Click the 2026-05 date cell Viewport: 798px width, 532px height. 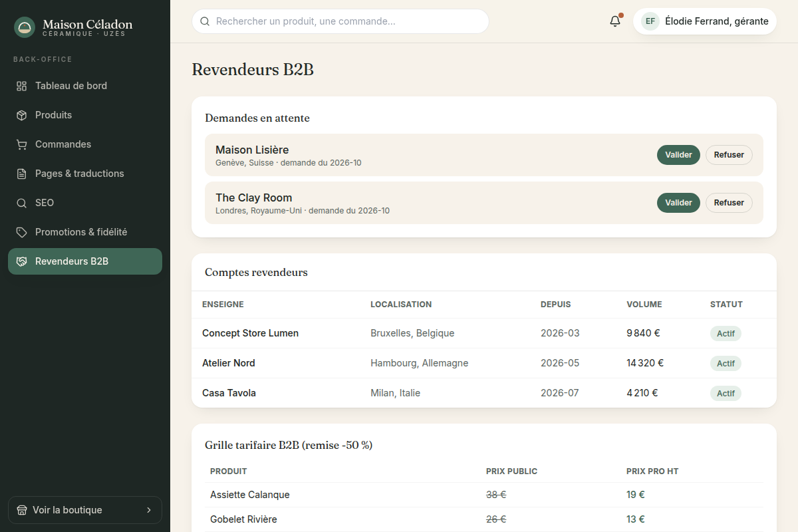(x=560, y=363)
